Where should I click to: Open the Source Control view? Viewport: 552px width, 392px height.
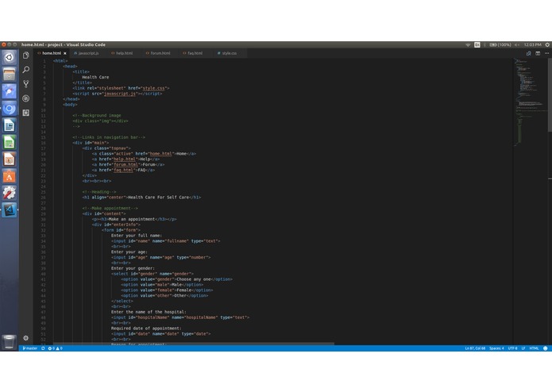pyautogui.click(x=25, y=84)
